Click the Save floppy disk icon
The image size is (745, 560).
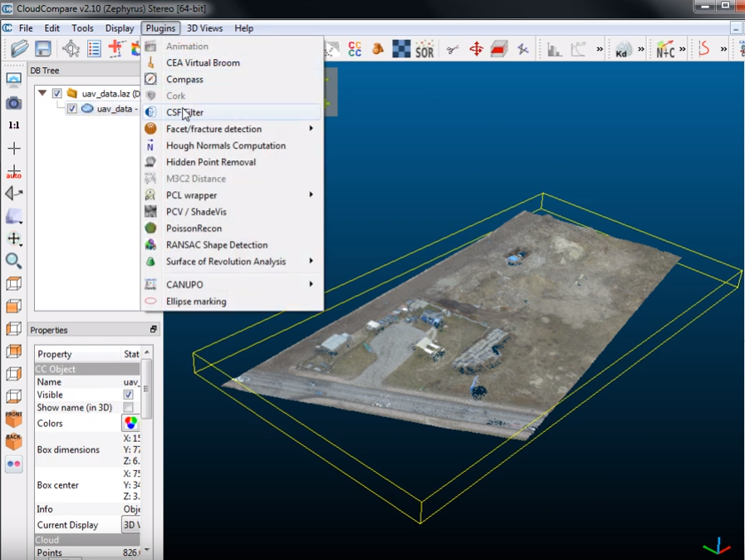(42, 48)
